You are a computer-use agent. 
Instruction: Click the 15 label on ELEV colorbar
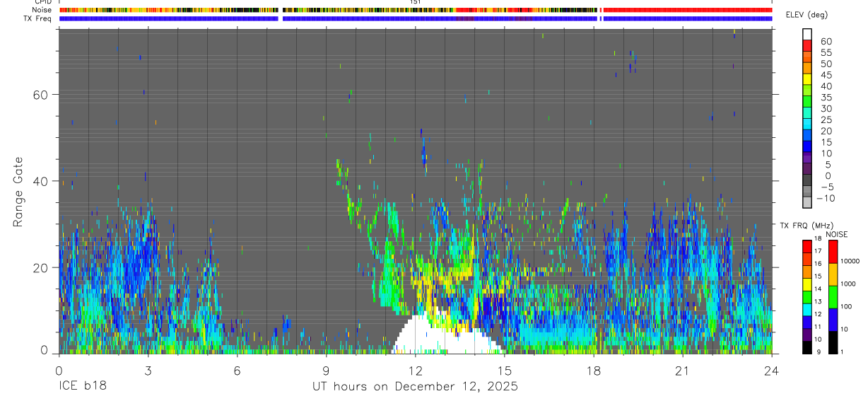tap(826, 141)
